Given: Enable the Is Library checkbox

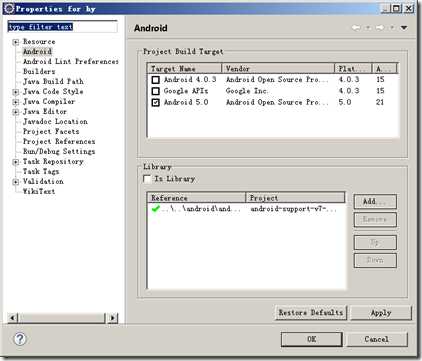Looking at the screenshot, I should pos(147,179).
